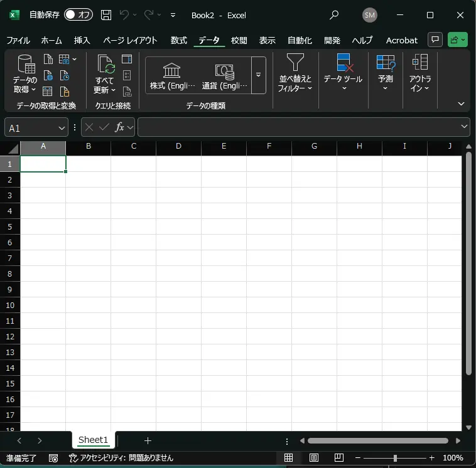Screen dimensions: 476x468
Task: Open the Name Box dropdown arrow
Action: tap(62, 128)
